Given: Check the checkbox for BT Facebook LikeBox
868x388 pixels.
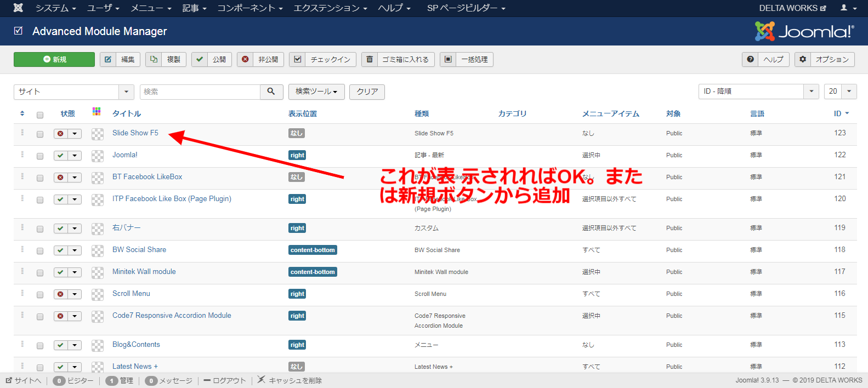Looking at the screenshot, I should pyautogui.click(x=40, y=178).
